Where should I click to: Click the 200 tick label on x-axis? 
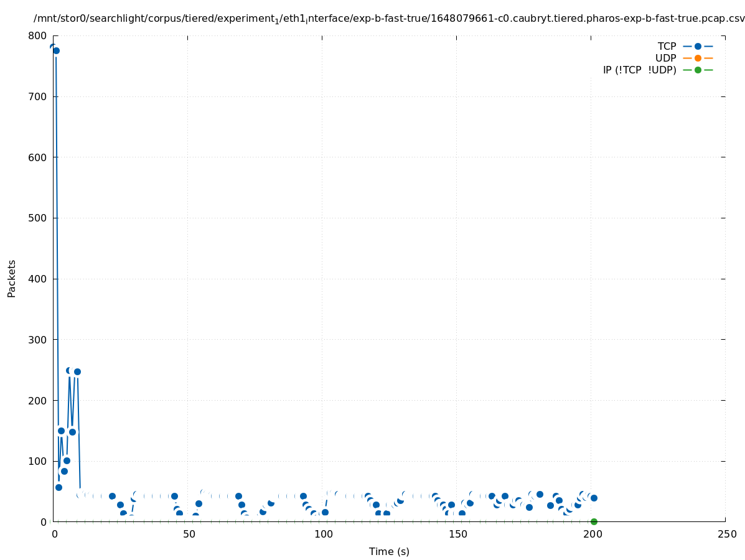tap(591, 534)
